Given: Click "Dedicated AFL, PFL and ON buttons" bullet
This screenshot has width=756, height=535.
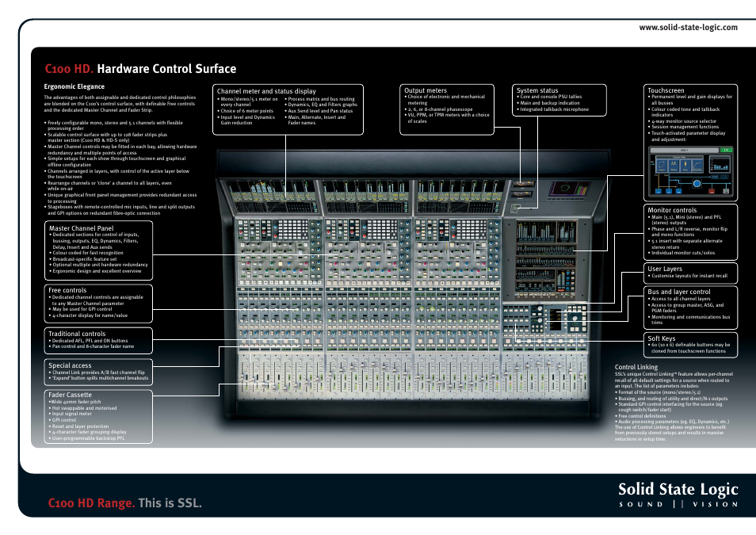Looking at the screenshot, I should (x=88, y=341).
